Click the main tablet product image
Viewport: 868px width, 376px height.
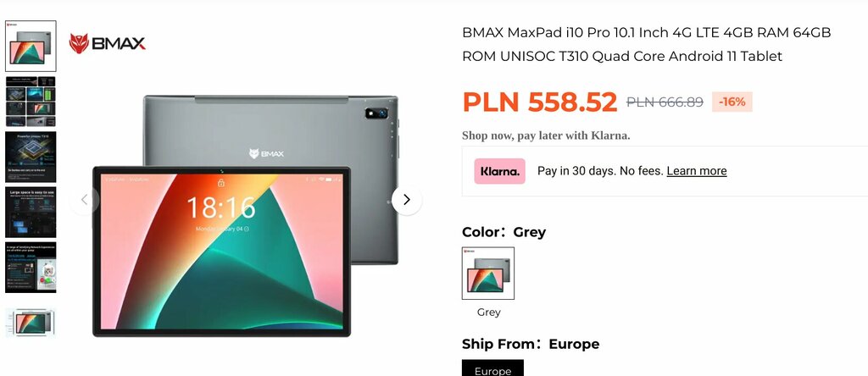click(x=245, y=216)
